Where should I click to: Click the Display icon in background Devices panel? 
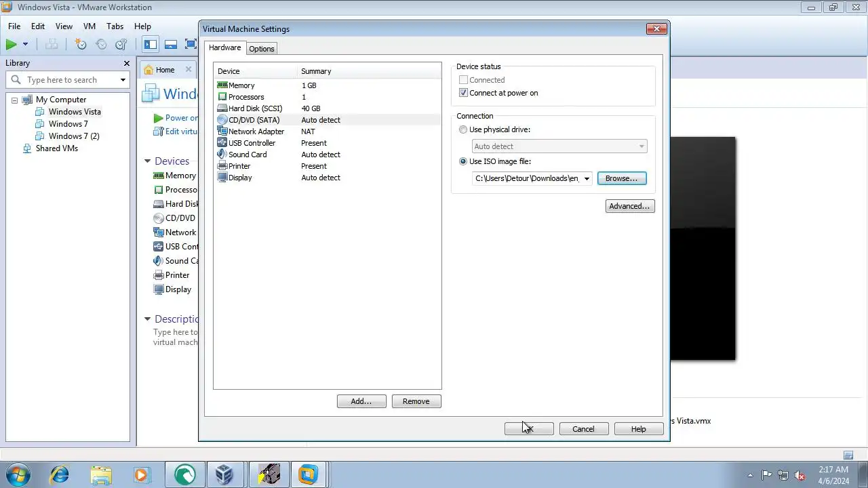(x=159, y=289)
